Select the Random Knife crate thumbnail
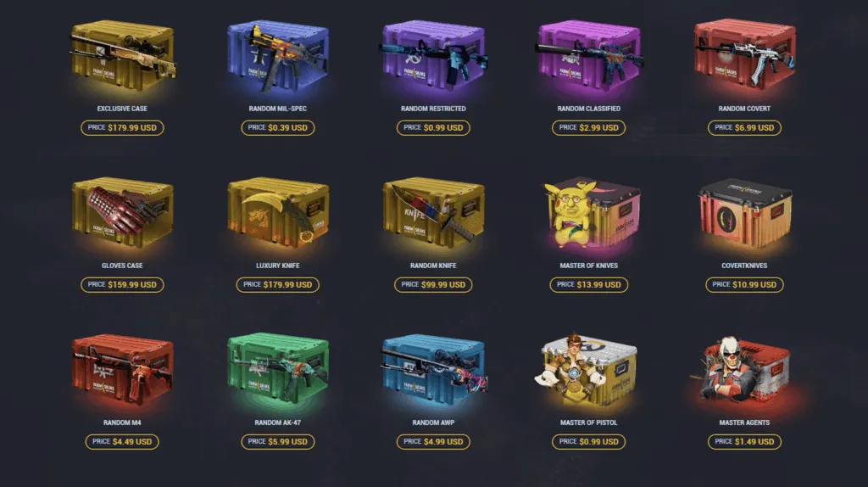Screen dimensions: 868x487 (433, 213)
